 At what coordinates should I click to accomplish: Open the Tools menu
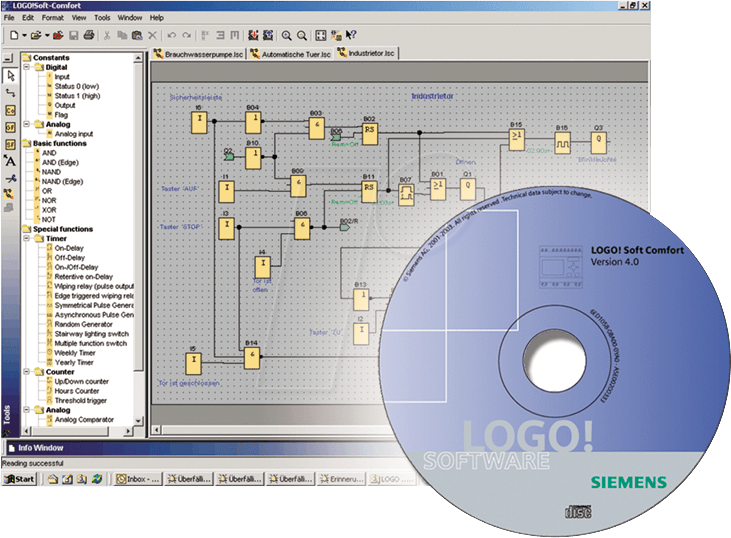(x=102, y=18)
